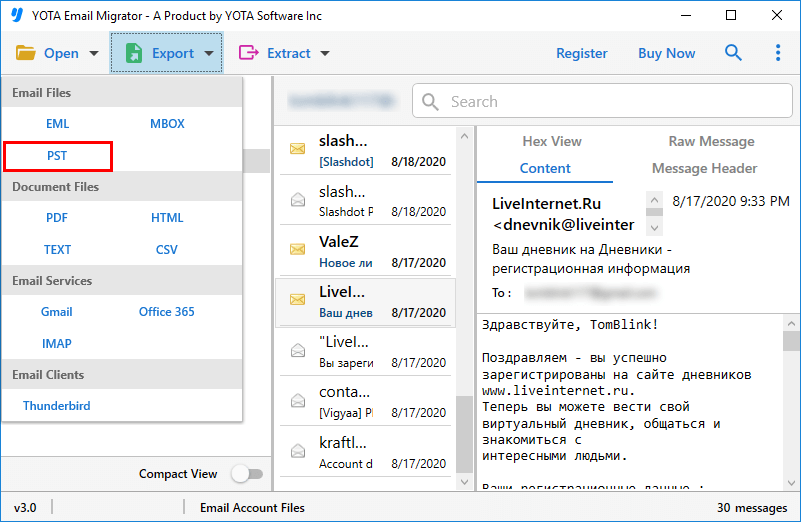Choose EML export format
This screenshot has width=801, height=522.
coord(57,124)
